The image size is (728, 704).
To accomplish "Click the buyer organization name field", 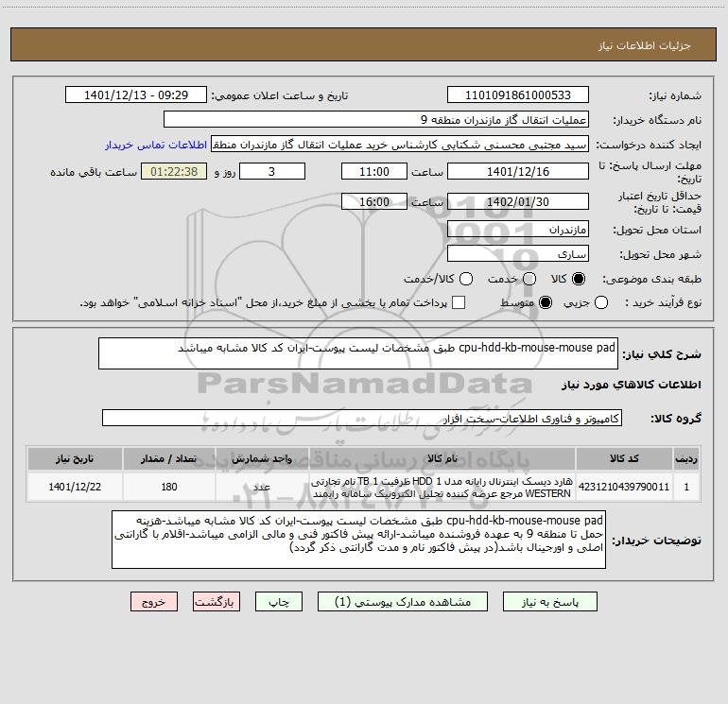I will tap(376, 120).
